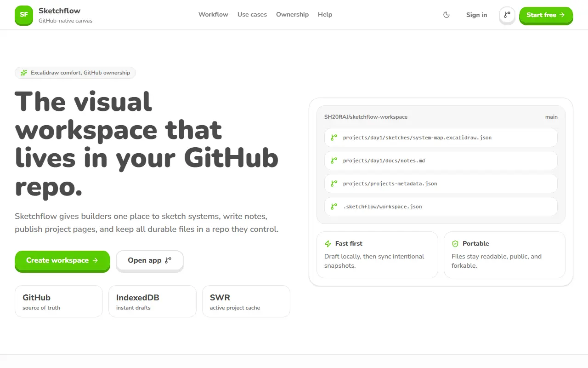Viewport: 588px width, 368px height.
Task: Click the IndexedDB instant drafts card
Action: point(153,301)
